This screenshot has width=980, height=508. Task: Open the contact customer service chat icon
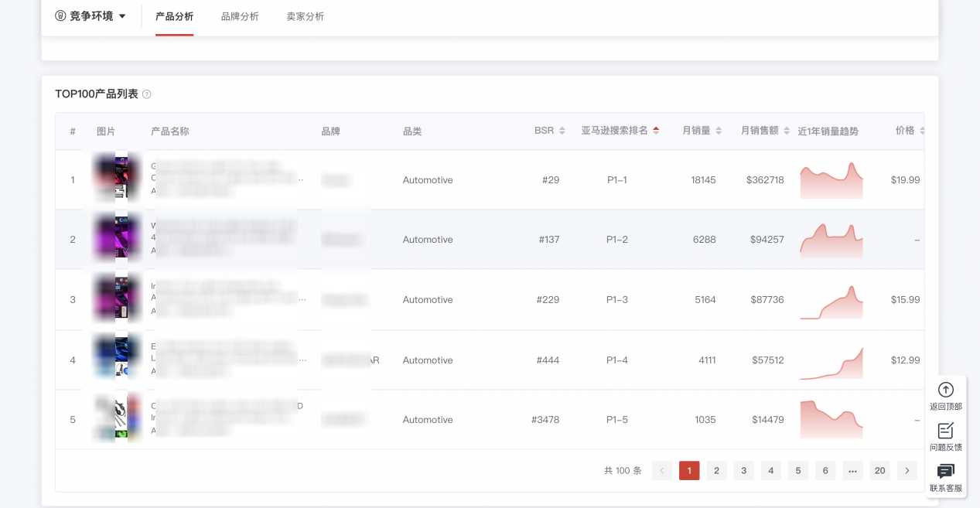click(x=945, y=472)
